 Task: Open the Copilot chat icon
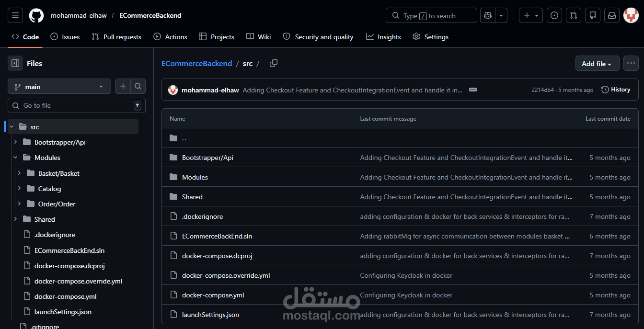click(x=488, y=16)
